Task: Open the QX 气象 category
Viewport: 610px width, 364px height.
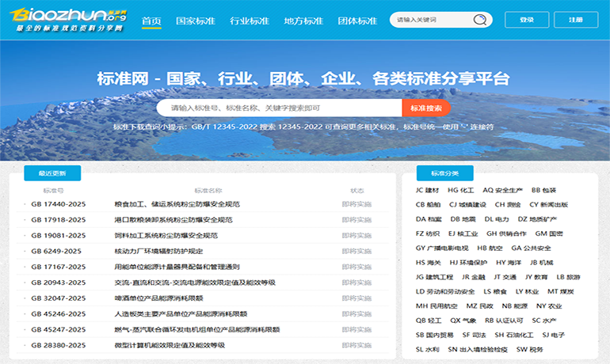Action: [463, 321]
